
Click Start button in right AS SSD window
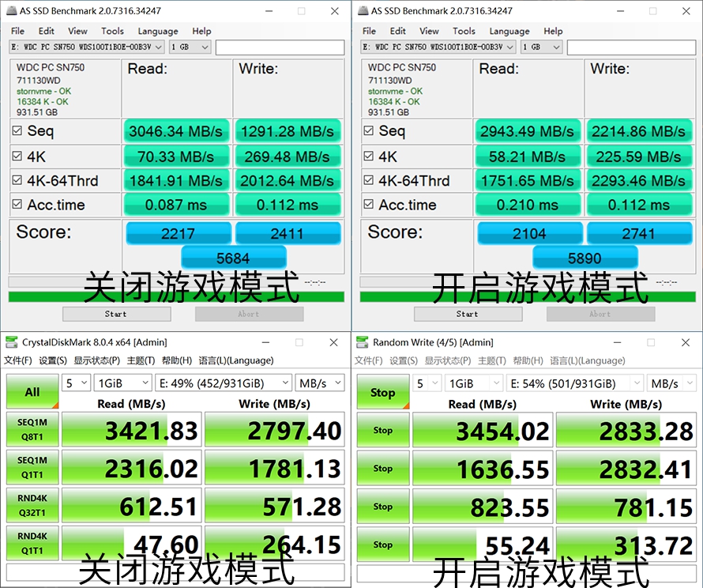(x=468, y=314)
